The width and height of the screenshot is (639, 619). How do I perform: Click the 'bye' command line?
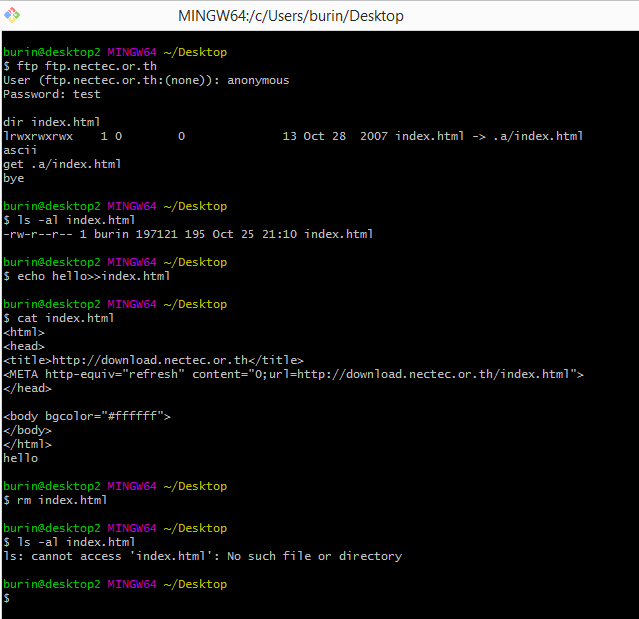tap(13, 178)
